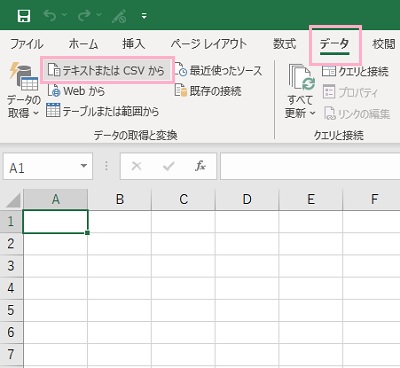Open the Undo history dropdown arrow
400x368 pixels.
[x=64, y=15]
